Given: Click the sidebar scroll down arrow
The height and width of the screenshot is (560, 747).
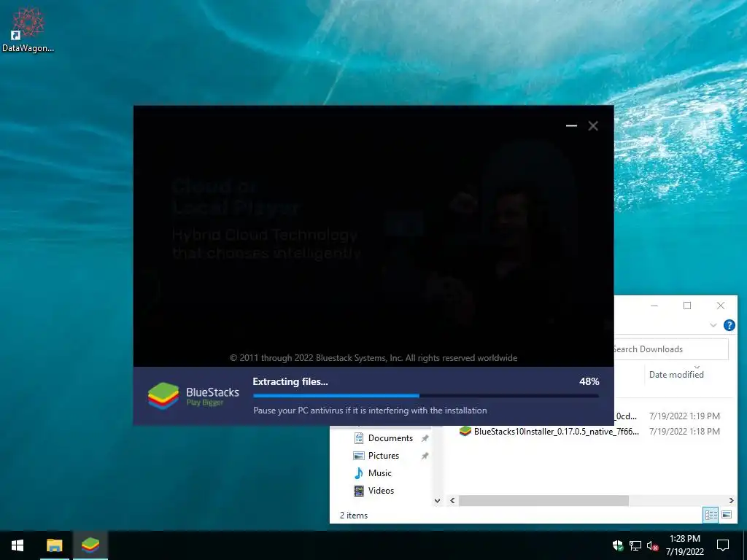Looking at the screenshot, I should click(437, 500).
